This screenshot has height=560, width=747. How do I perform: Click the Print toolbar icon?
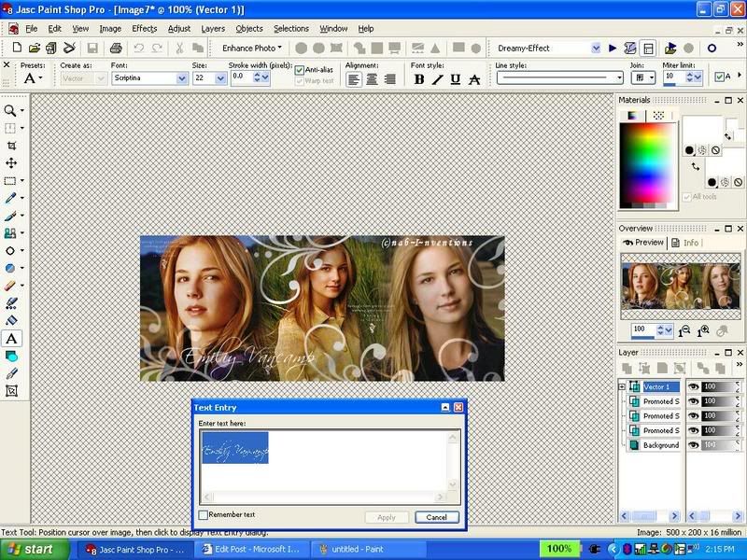[116, 48]
